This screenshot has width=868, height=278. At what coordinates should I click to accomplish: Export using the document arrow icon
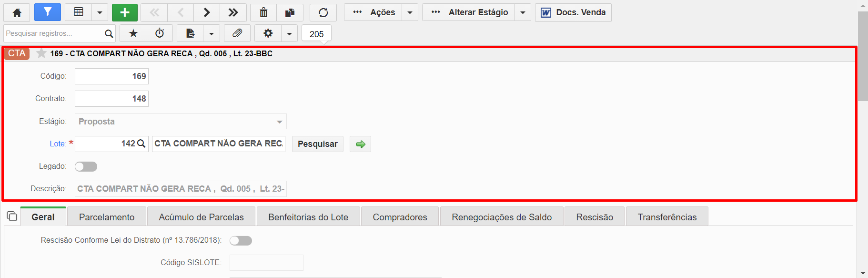(x=190, y=33)
